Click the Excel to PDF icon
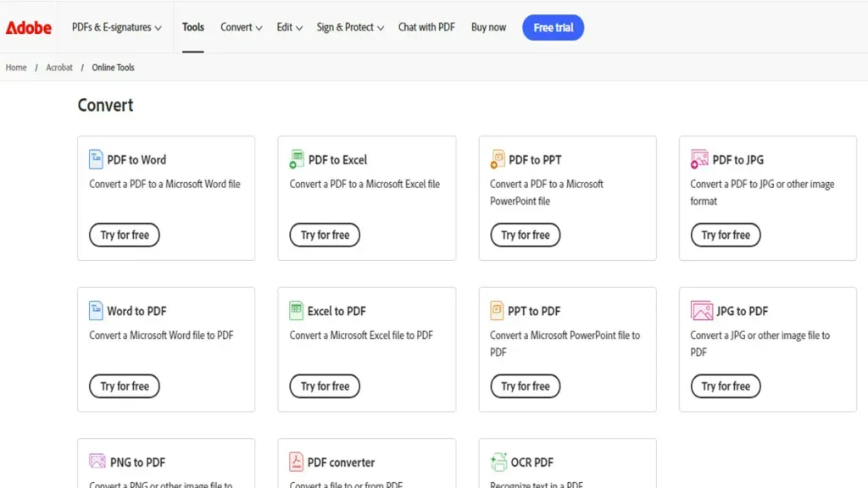The height and width of the screenshot is (488, 868). click(x=296, y=310)
